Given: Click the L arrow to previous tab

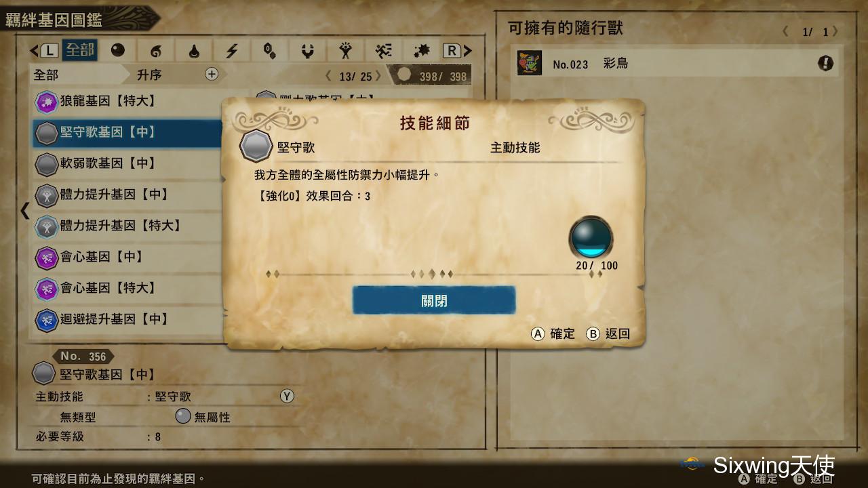Looking at the screenshot, I should [x=45, y=51].
